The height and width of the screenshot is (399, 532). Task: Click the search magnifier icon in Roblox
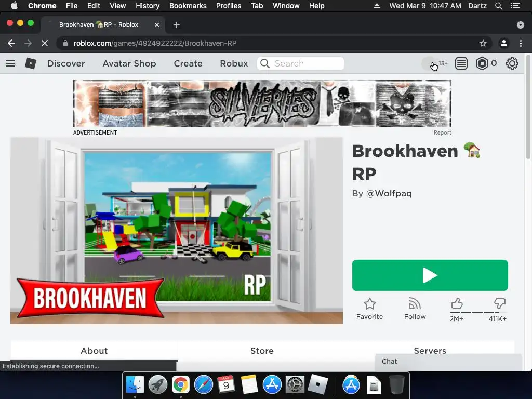pyautogui.click(x=264, y=63)
